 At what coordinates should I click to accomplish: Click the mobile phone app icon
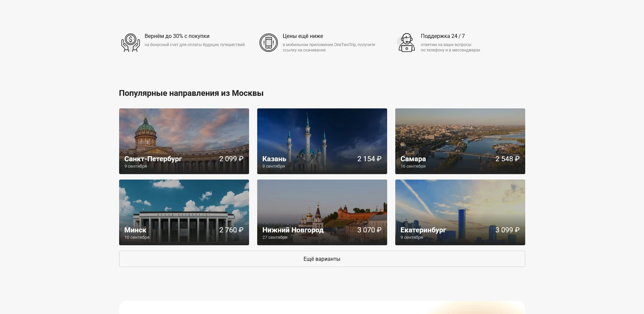[x=268, y=43]
